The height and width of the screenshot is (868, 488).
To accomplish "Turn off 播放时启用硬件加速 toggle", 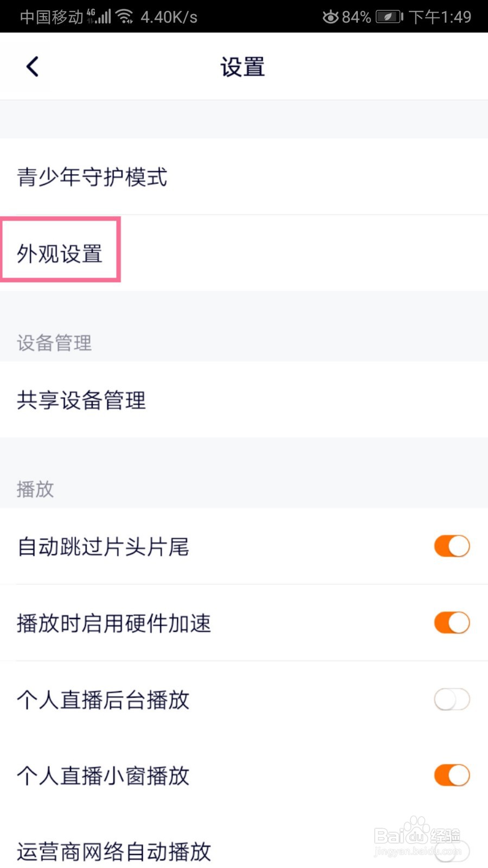I will [452, 623].
